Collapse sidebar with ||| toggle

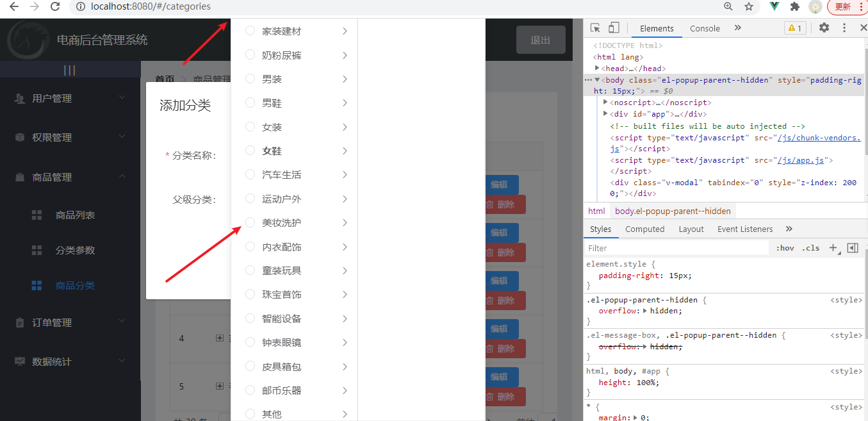70,70
